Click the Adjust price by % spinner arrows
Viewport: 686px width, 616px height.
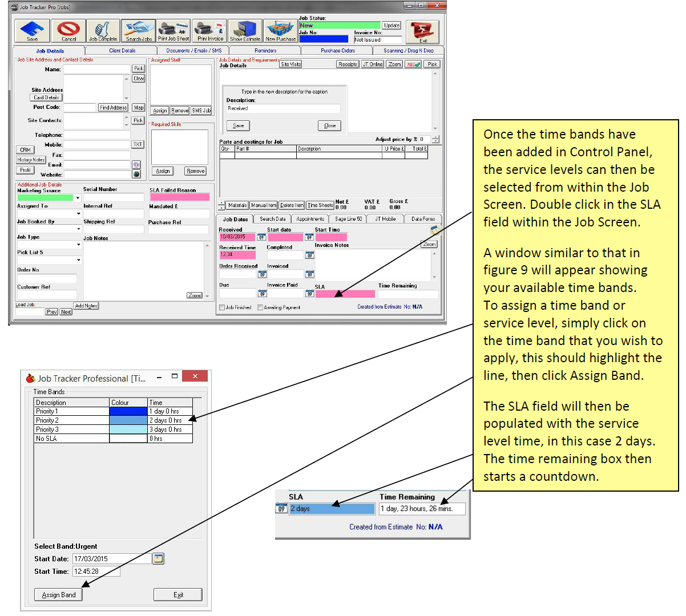tap(435, 139)
